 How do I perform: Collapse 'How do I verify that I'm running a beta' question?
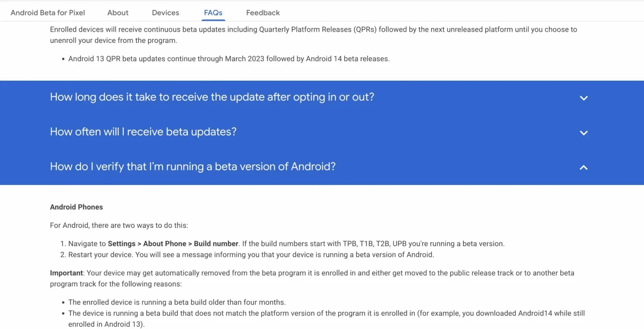[193, 166]
